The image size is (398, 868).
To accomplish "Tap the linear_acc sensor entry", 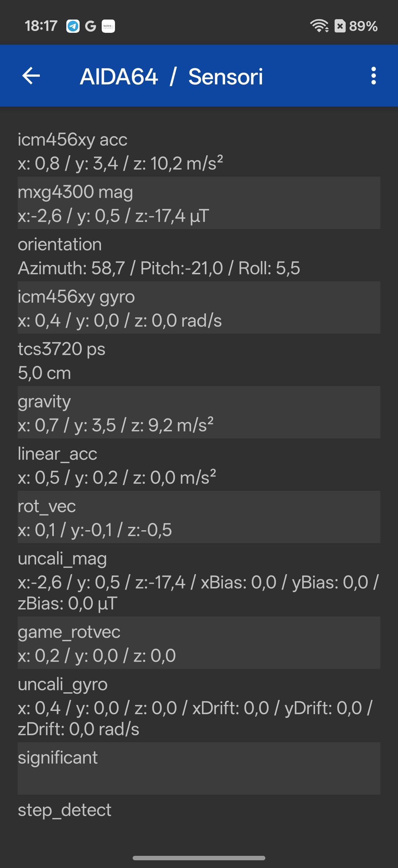I will (199, 465).
